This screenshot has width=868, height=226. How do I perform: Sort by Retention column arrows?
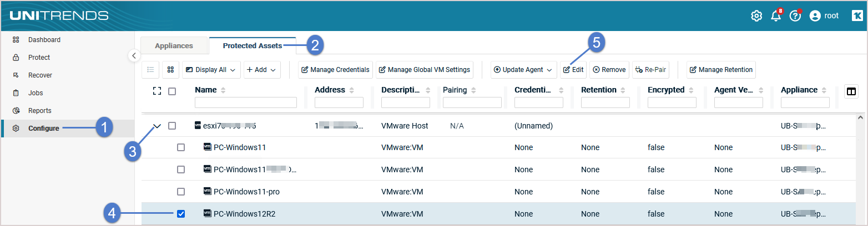(624, 90)
